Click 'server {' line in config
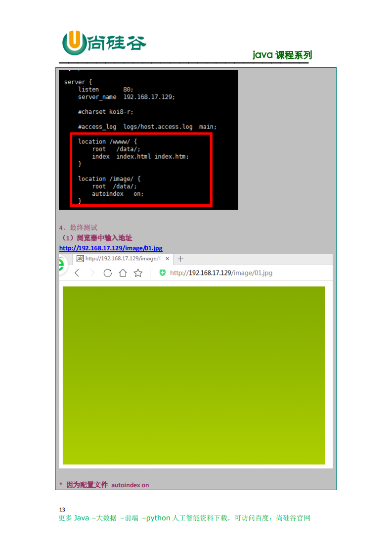Screen dimensions: 392x555 pos(78,82)
